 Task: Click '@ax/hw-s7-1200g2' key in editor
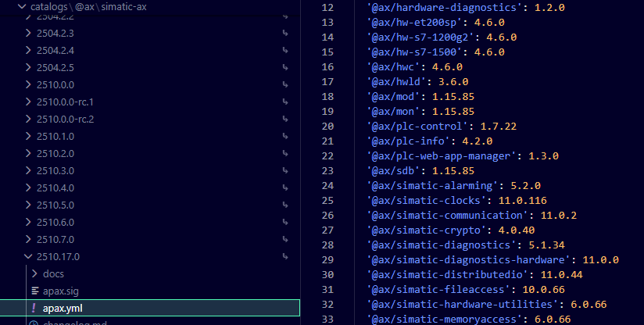point(420,37)
